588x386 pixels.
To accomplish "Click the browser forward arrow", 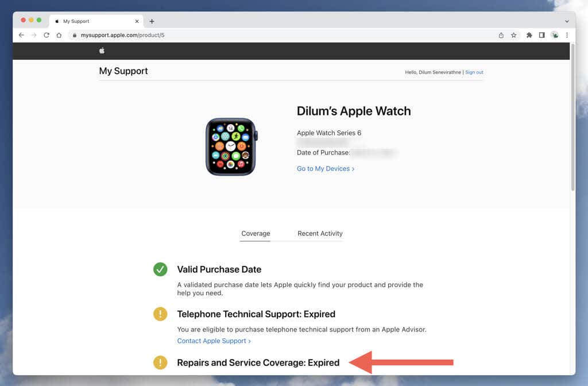I will 34,35.
